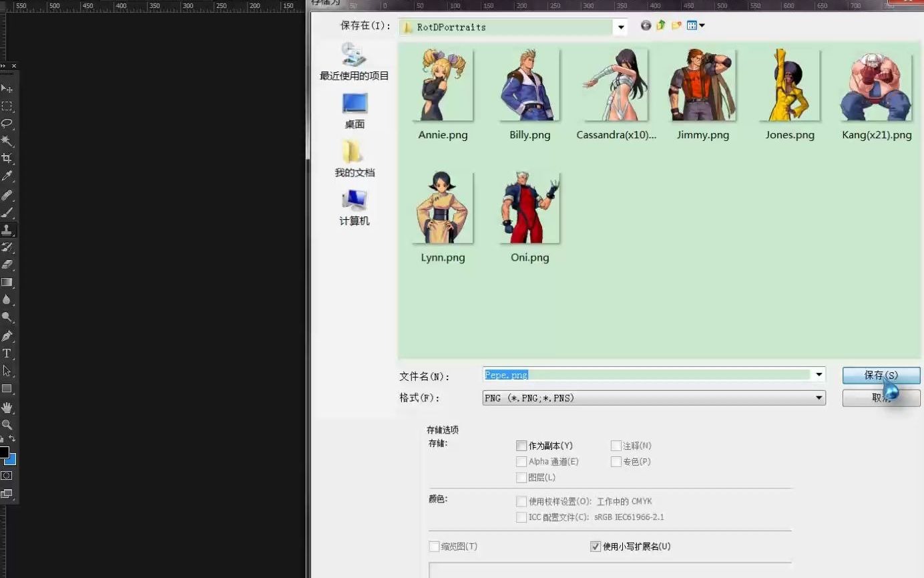The height and width of the screenshot is (578, 924).
Task: Select the History Brush tool
Action: (x=7, y=247)
